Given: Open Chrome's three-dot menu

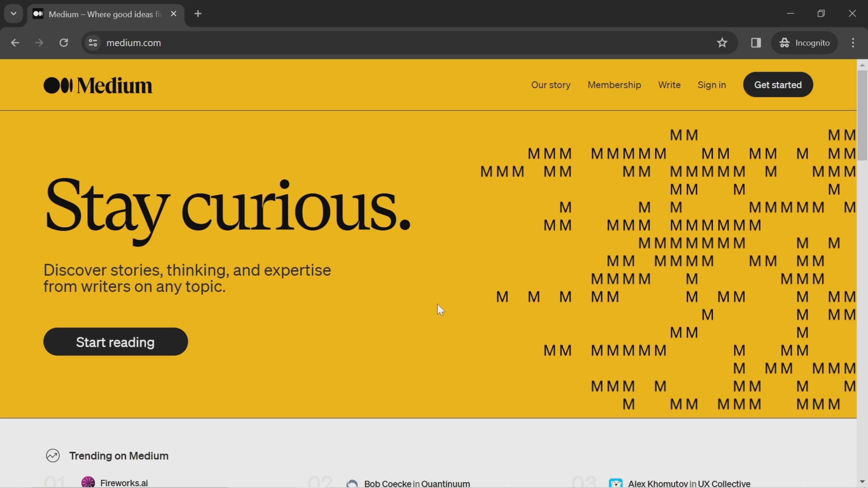Looking at the screenshot, I should pyautogui.click(x=853, y=43).
